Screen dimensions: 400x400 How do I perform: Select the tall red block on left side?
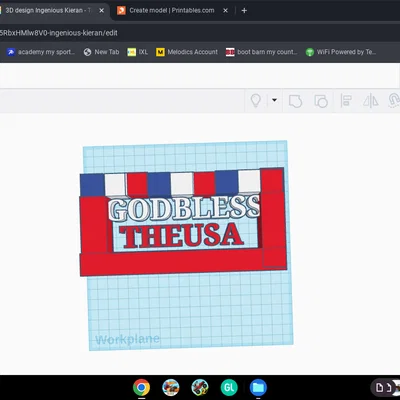pos(94,225)
